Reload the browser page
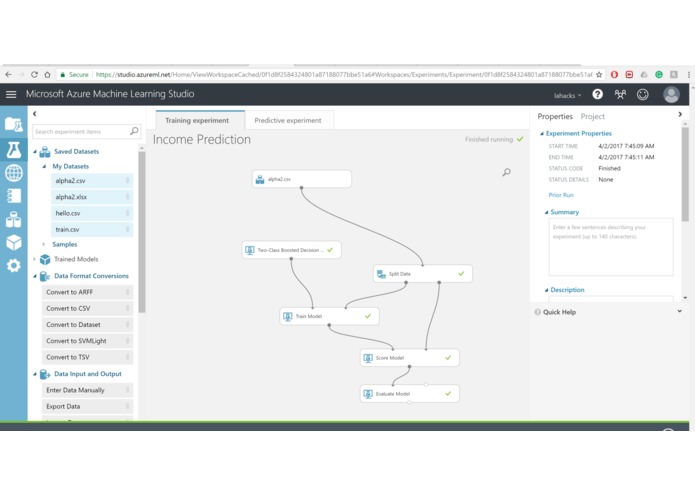This screenshot has height=494, width=695. (34, 74)
